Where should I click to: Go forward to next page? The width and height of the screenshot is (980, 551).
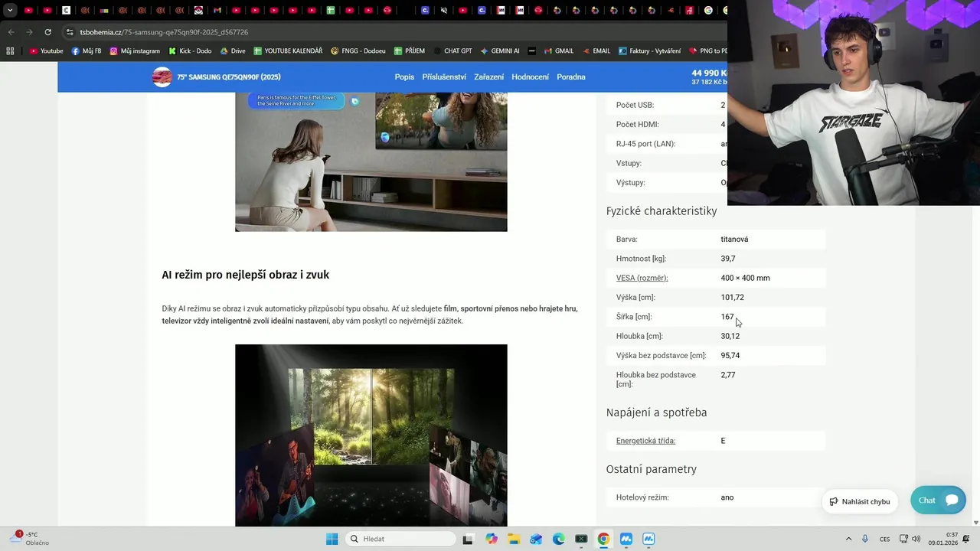[29, 32]
